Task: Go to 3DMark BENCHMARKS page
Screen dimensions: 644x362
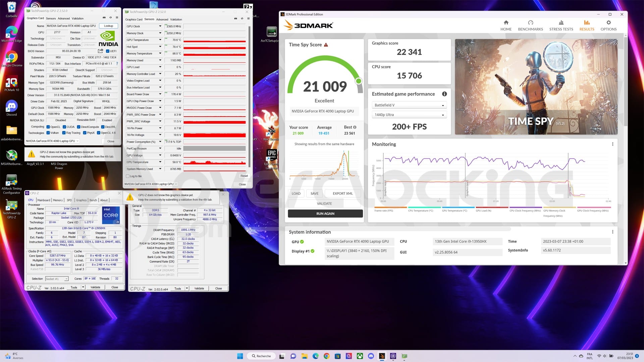Action: [530, 25]
